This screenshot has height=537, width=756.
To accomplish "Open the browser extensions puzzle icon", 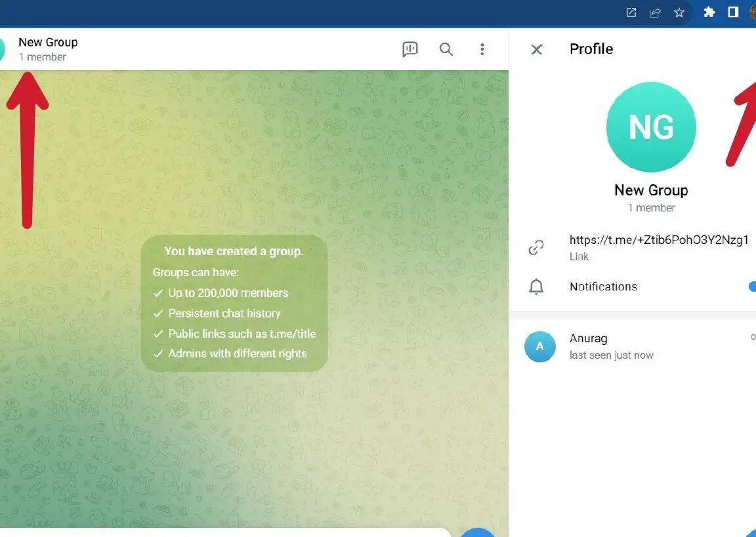I will (x=709, y=12).
